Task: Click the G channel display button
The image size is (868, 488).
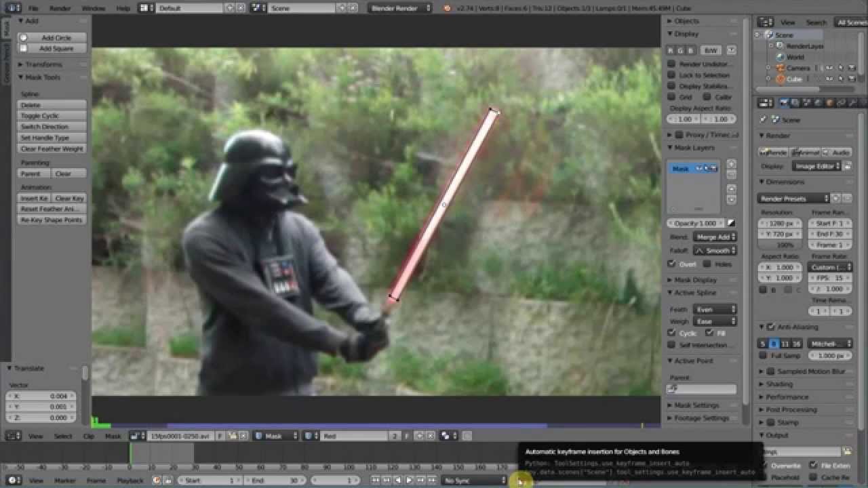Action: [x=681, y=51]
